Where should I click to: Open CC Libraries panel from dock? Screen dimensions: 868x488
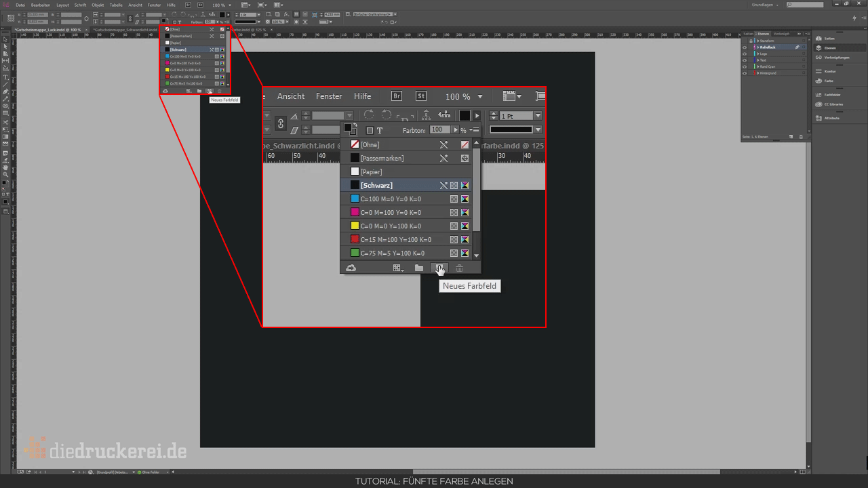click(x=833, y=104)
